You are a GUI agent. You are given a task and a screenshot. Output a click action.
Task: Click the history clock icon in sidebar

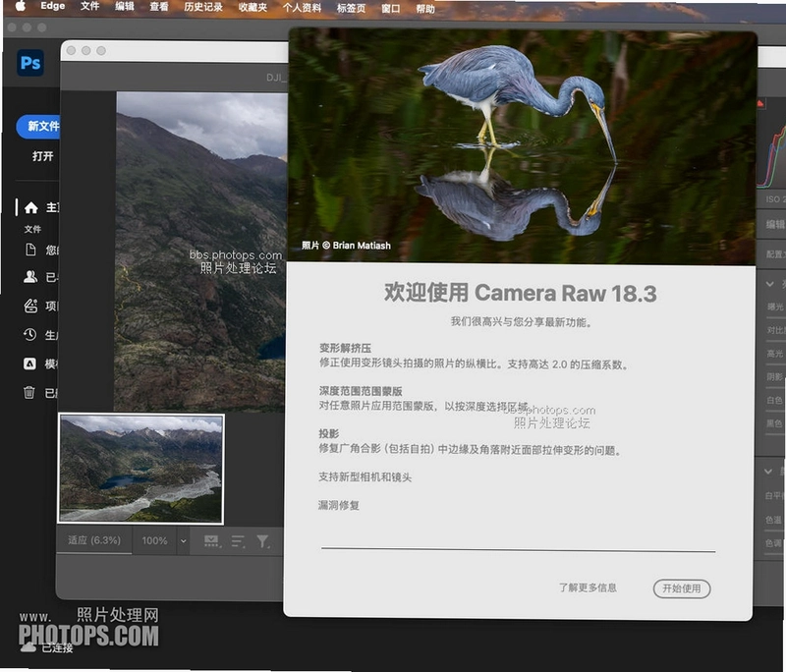[29, 335]
